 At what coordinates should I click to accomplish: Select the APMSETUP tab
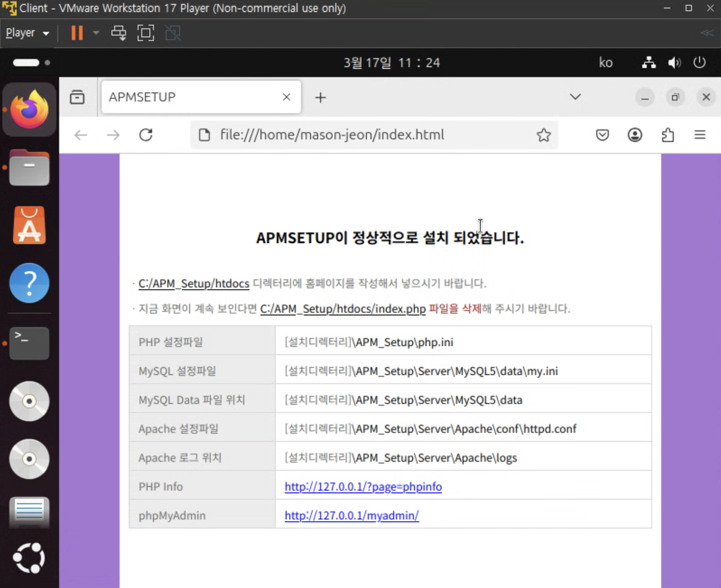[201, 97]
